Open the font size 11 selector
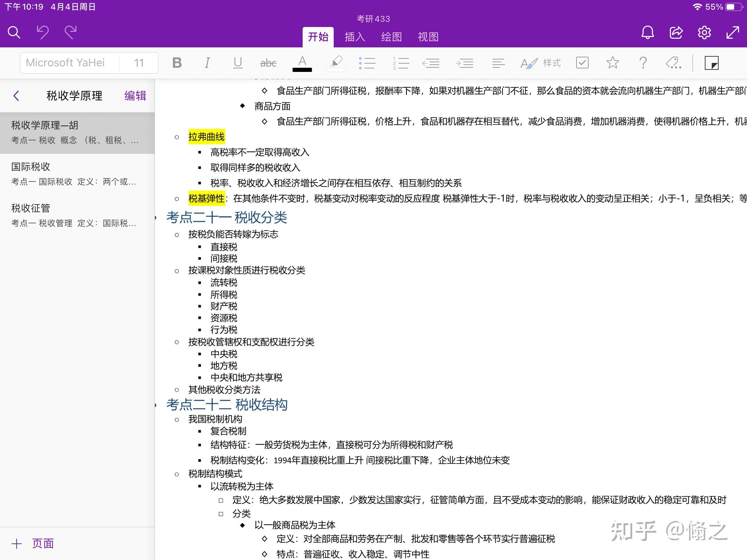 pos(139,63)
